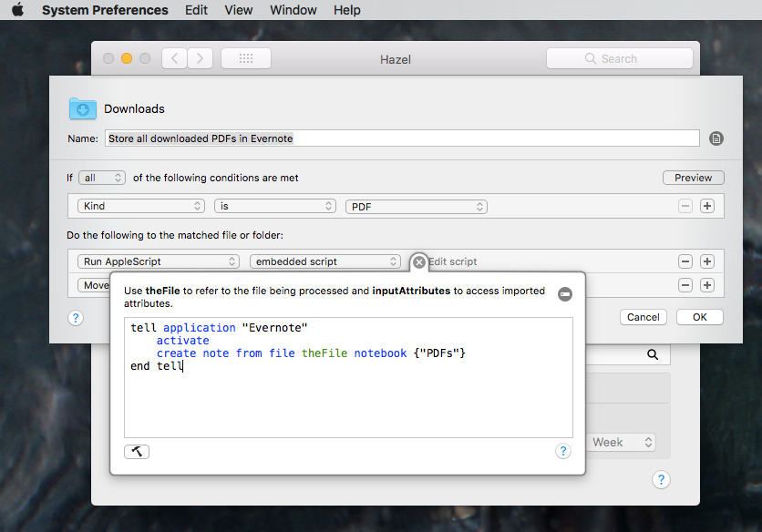This screenshot has width=762, height=532.
Task: Open the View menu
Action: 239,10
